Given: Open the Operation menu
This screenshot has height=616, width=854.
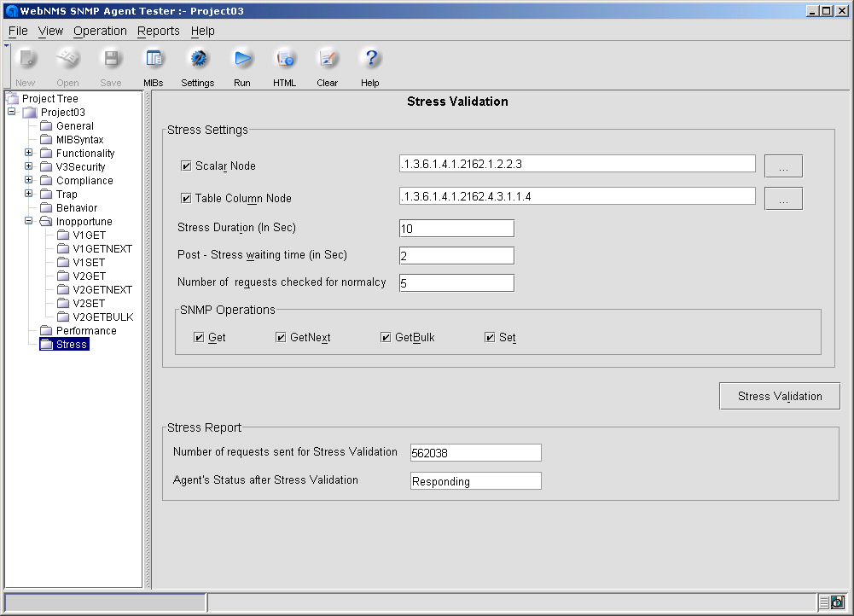Looking at the screenshot, I should click(100, 31).
